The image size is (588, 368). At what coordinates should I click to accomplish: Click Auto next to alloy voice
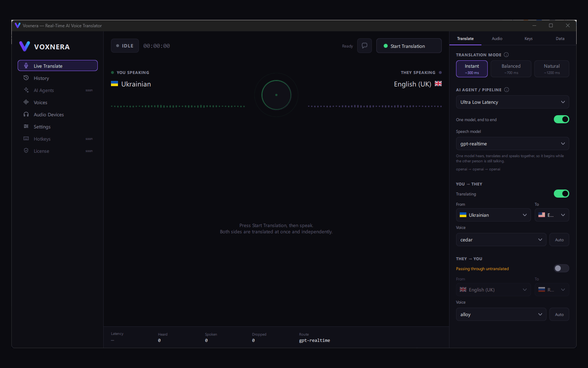pyautogui.click(x=559, y=314)
